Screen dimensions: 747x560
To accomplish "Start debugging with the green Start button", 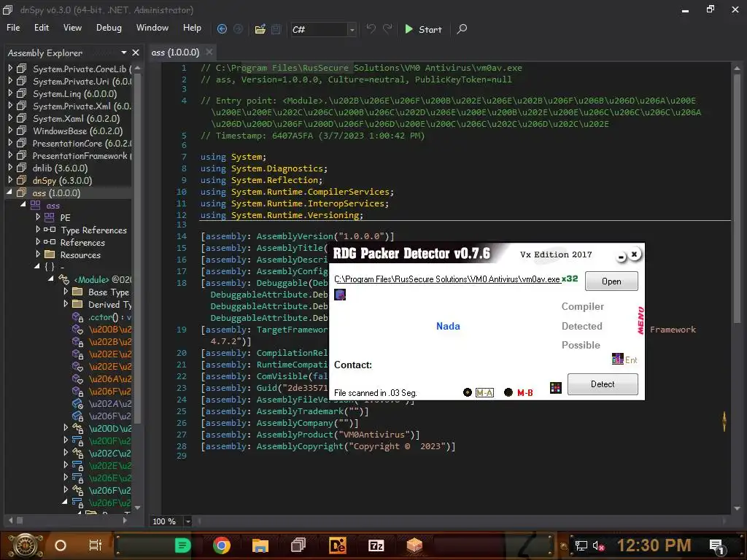I will click(x=423, y=29).
